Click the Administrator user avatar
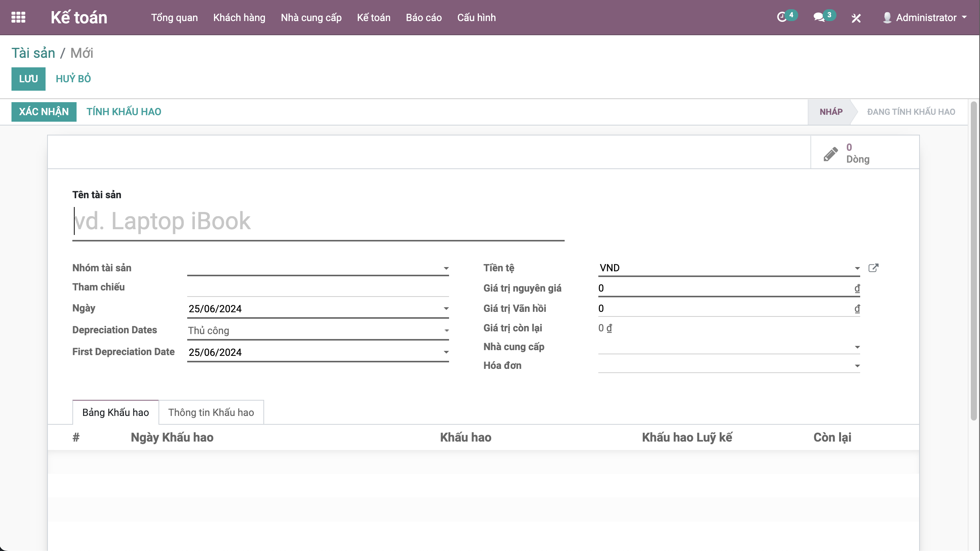 click(887, 18)
